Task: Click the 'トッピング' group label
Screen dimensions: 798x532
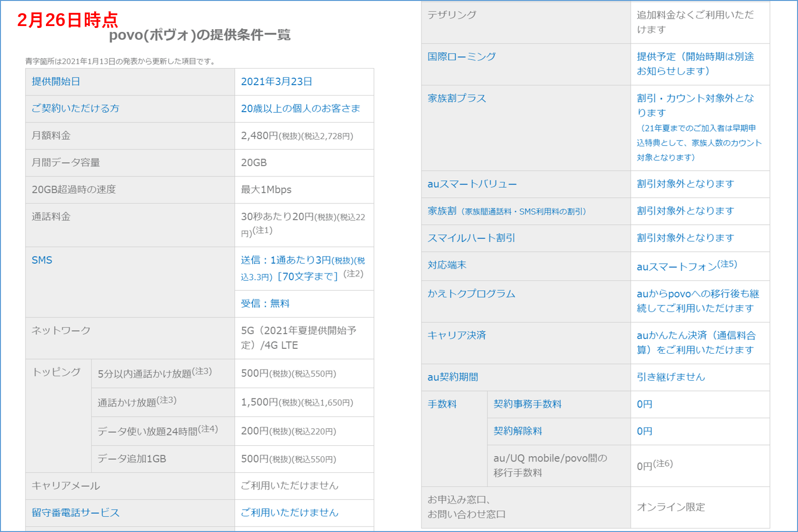Action: (x=56, y=372)
